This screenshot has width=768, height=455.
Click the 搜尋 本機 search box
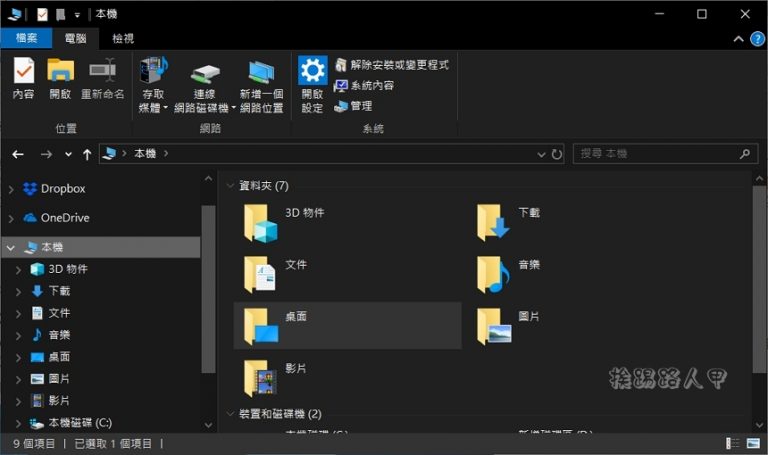click(655, 154)
